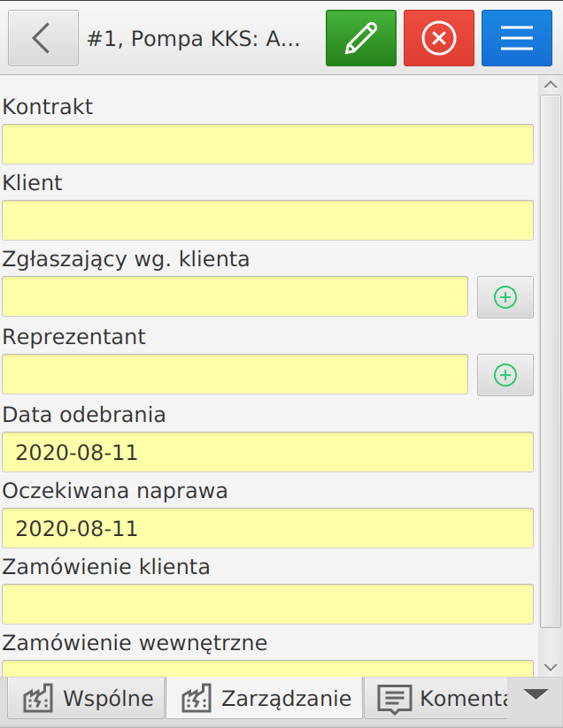This screenshot has width=563, height=728.
Task: Click the comment icon on the Komentarze tab
Action: pos(393,698)
